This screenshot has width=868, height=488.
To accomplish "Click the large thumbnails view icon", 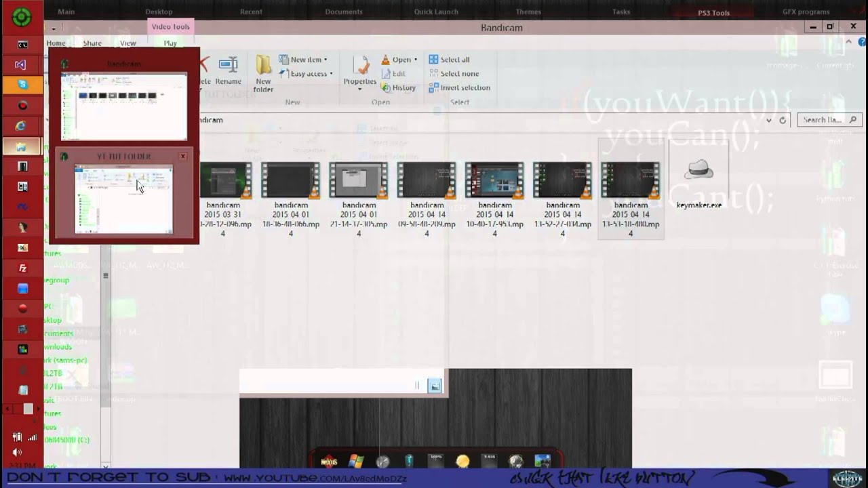I will tap(435, 386).
